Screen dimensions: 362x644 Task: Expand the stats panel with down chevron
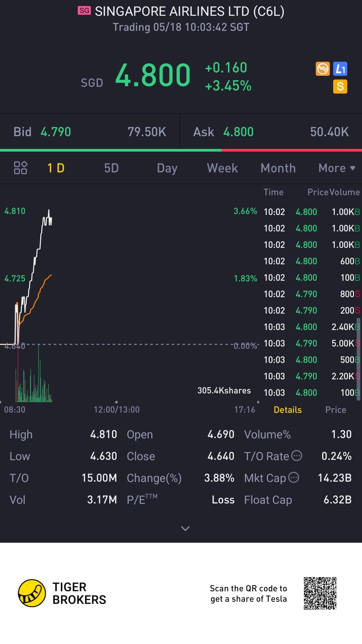[185, 528]
